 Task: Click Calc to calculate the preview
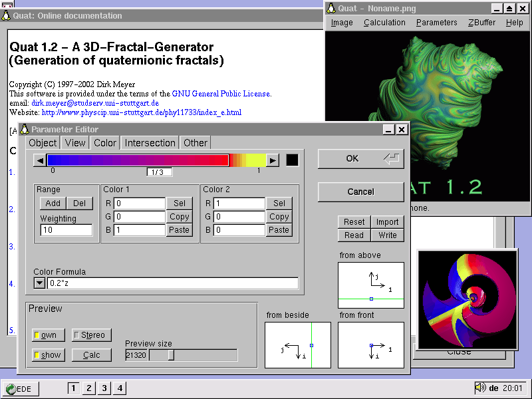[x=91, y=354]
